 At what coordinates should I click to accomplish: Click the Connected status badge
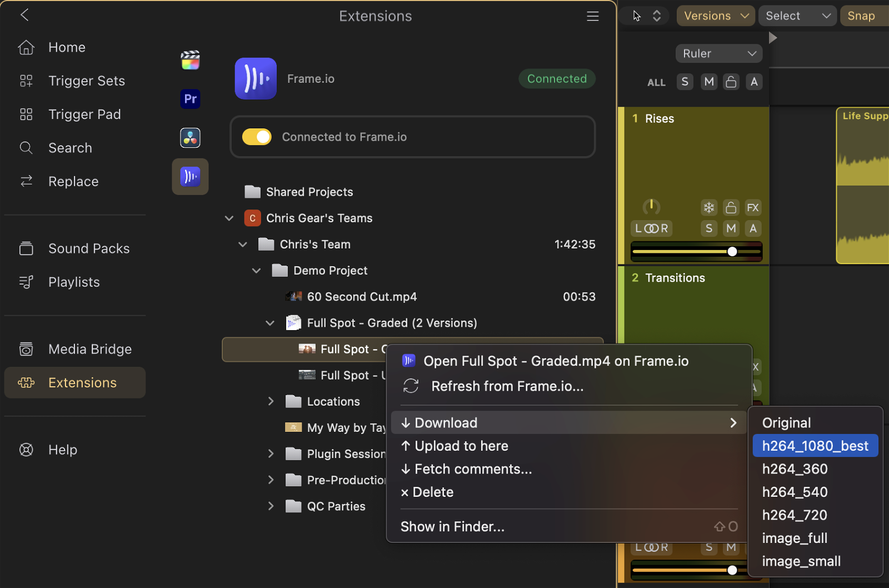point(557,78)
